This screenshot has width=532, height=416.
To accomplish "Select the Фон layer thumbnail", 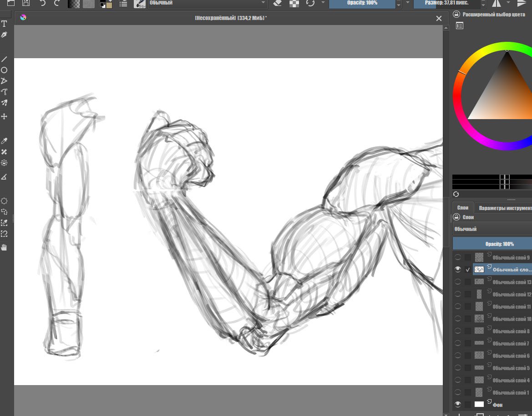I will click(x=479, y=404).
